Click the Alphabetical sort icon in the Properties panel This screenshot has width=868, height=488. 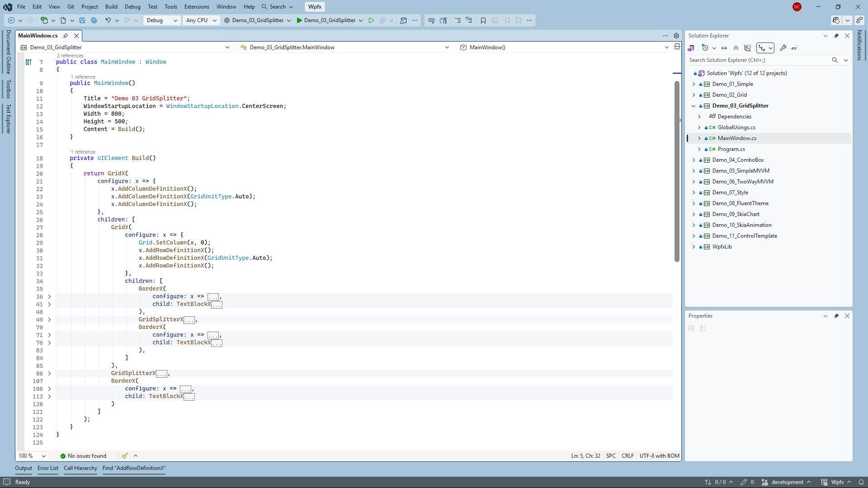coord(703,328)
